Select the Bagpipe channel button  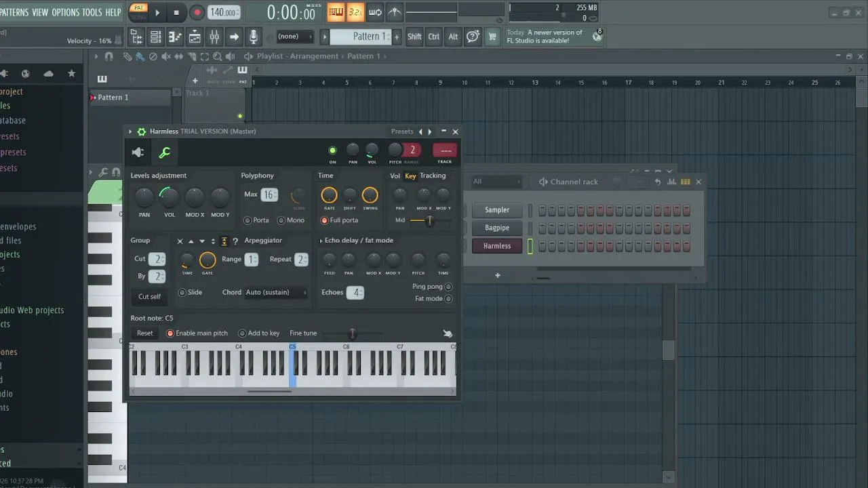497,228
